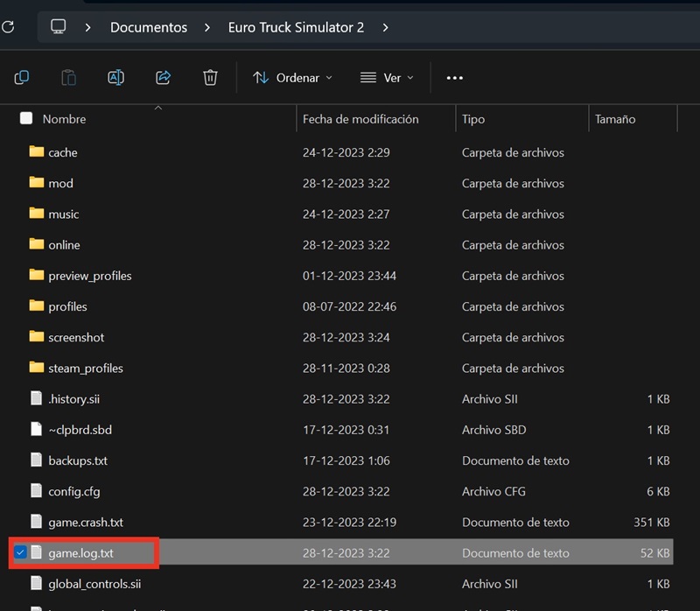Go to Documentos in the breadcrumb
Screen dimensions: 700x611
pos(149,28)
